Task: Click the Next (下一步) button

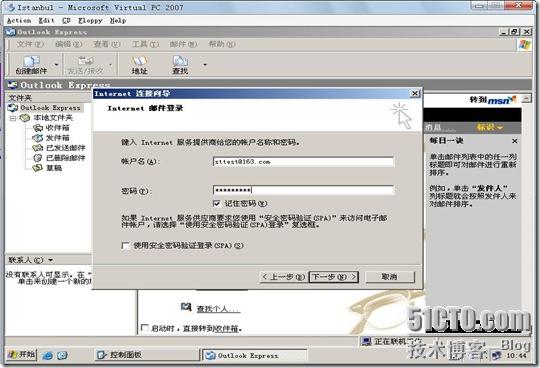Action: pyautogui.click(x=334, y=277)
